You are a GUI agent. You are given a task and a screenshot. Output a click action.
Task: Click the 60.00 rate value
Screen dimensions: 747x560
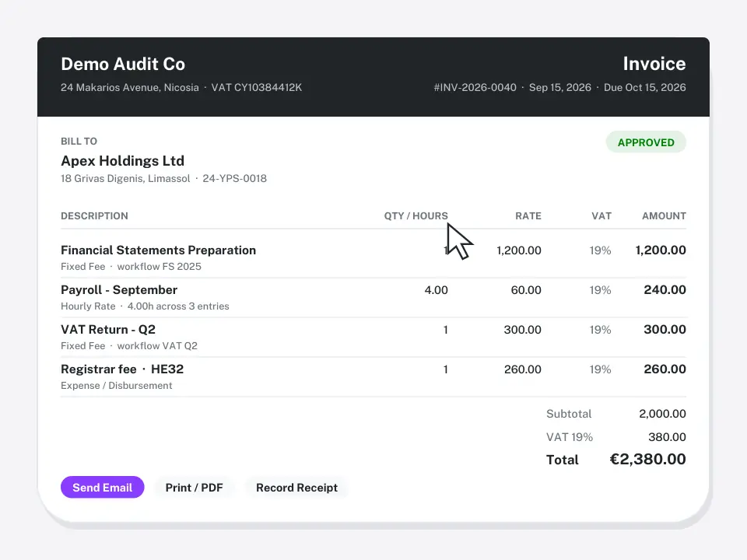tap(526, 290)
